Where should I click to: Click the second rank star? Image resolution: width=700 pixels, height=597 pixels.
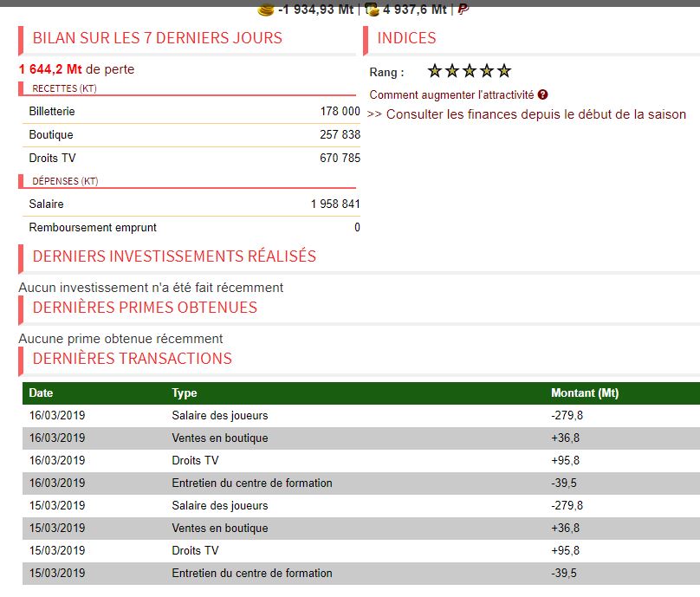[451, 70]
